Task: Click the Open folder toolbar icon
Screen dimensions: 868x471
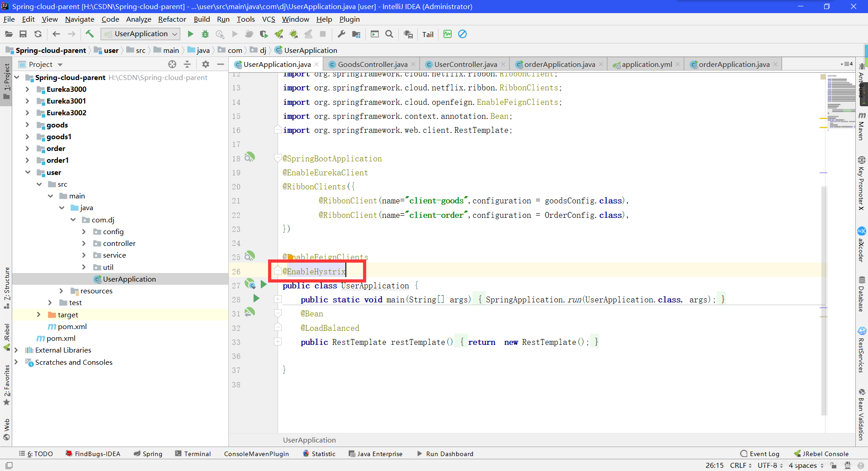Action: click(x=9, y=34)
